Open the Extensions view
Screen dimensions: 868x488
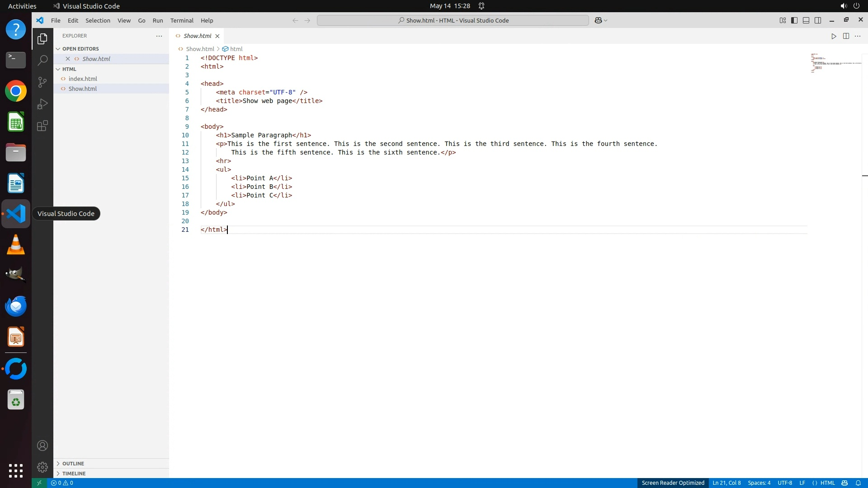(x=42, y=126)
